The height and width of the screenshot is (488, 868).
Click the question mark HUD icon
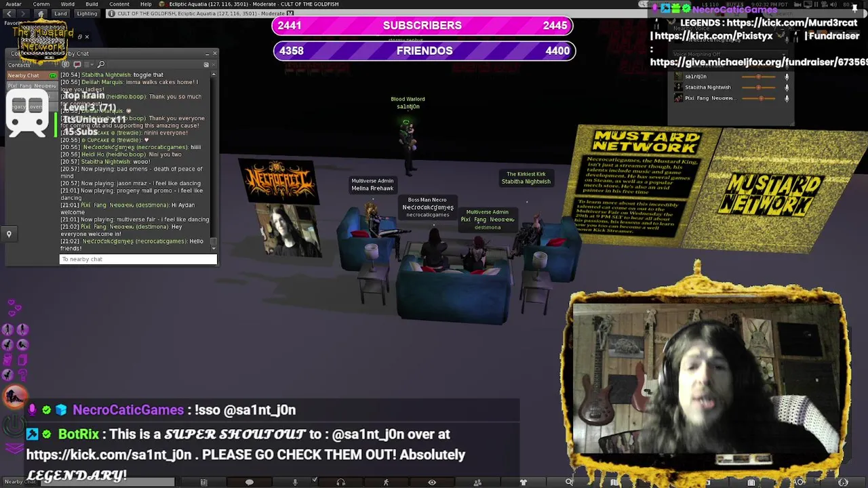(23, 375)
